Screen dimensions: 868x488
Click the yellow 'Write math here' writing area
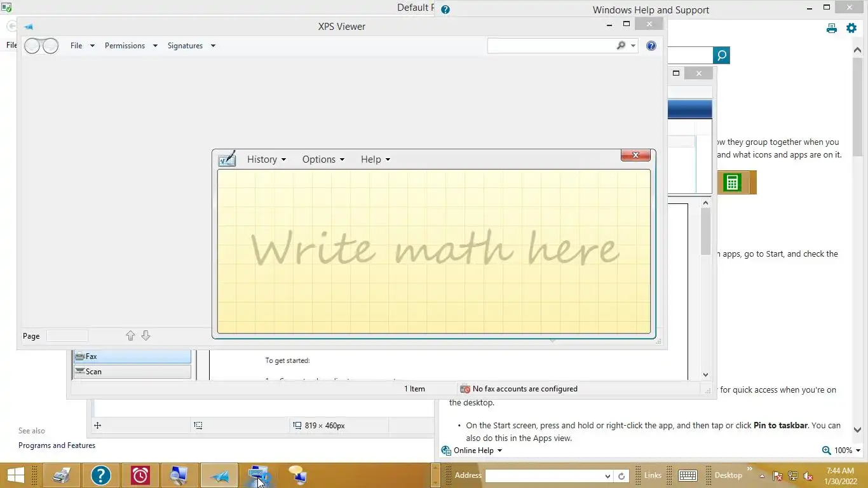(434, 251)
